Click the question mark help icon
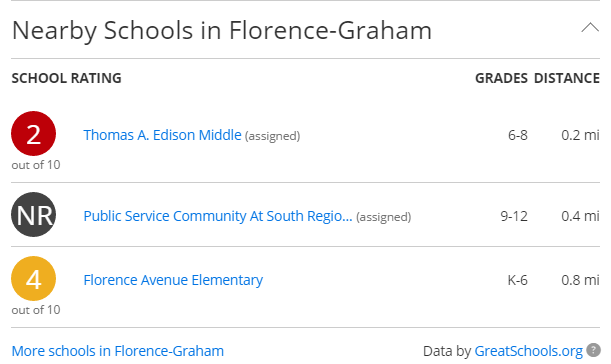Image resolution: width=611 pixels, height=364 pixels. (x=593, y=350)
